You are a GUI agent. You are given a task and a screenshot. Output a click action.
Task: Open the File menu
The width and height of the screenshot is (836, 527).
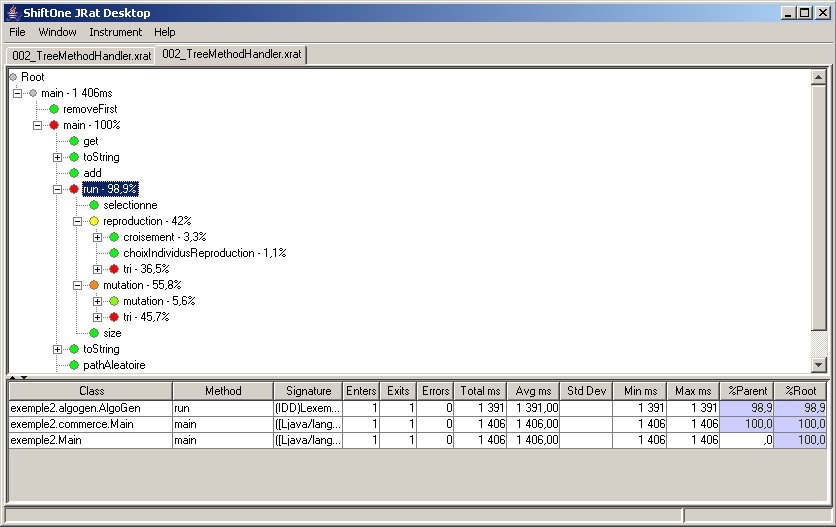click(x=17, y=32)
